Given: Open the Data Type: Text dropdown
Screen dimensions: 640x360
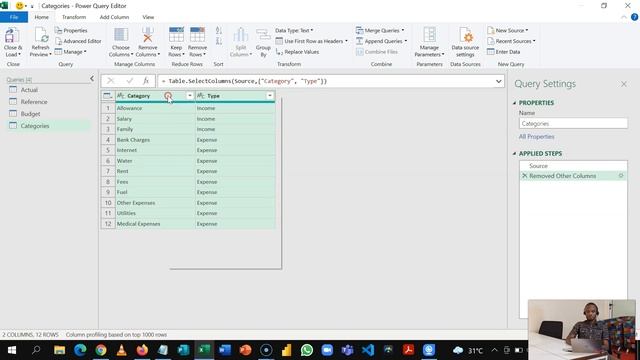Looking at the screenshot, I should point(294,31).
